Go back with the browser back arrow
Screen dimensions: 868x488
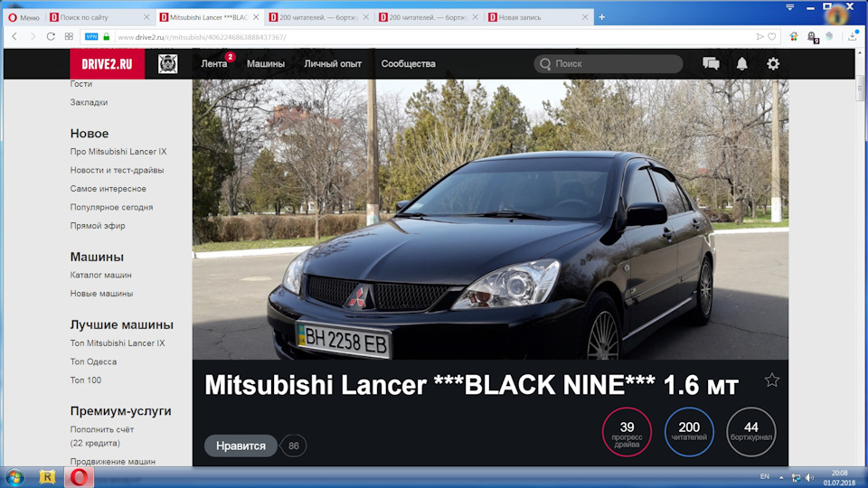point(15,36)
